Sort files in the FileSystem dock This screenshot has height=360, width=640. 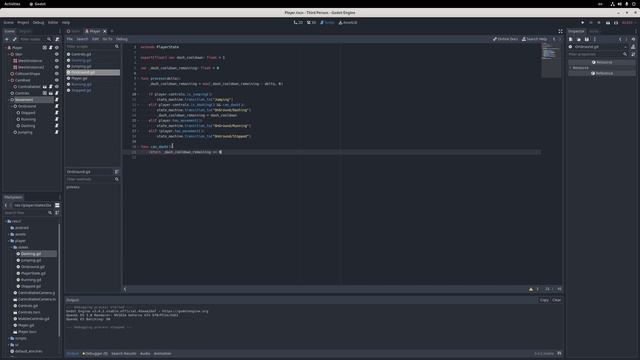(57, 213)
